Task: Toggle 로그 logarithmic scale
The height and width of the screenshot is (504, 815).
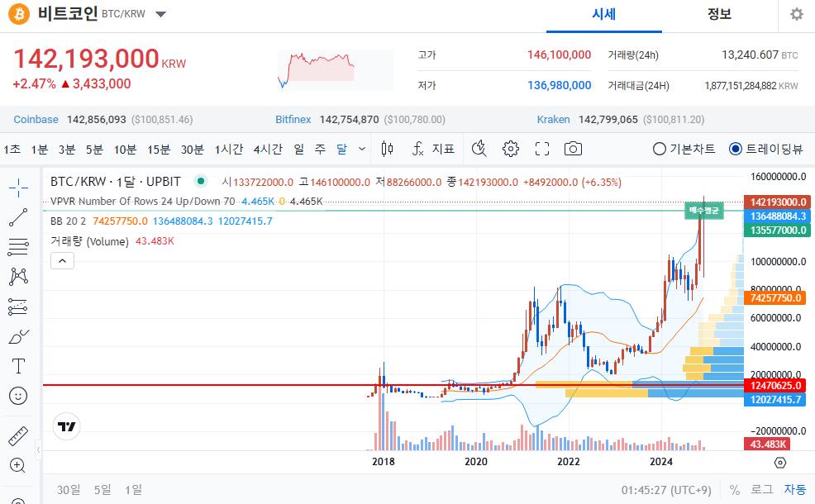Action: click(761, 489)
